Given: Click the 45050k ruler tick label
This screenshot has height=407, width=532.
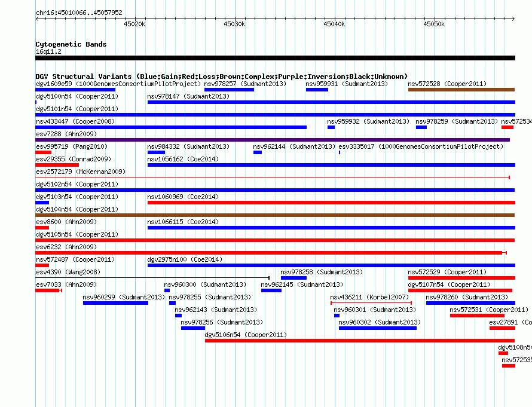Looking at the screenshot, I should [434, 24].
